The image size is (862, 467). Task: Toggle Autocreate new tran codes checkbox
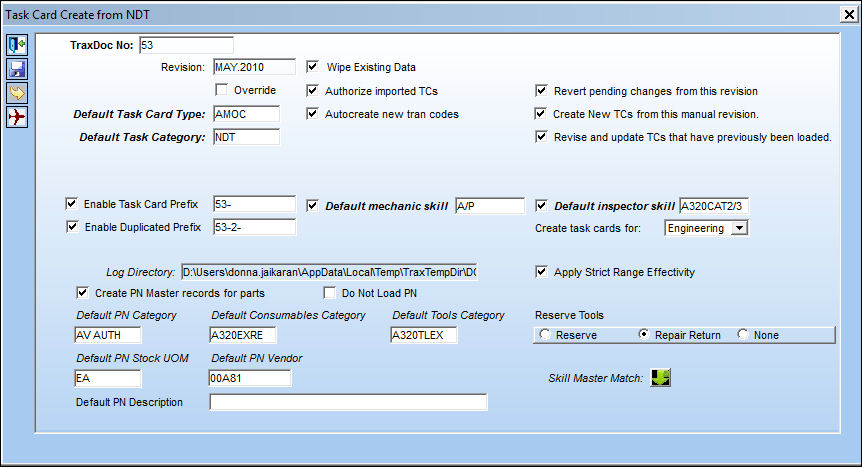click(313, 113)
